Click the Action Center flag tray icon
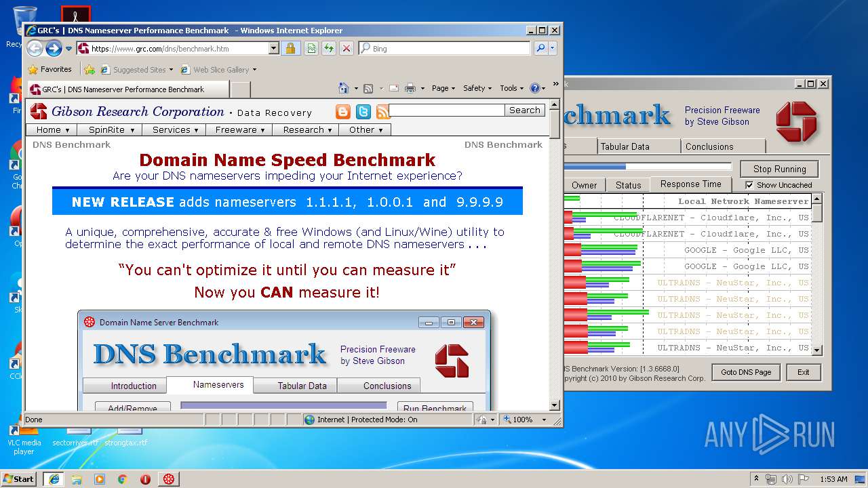This screenshot has height=488, width=868. tap(803, 479)
